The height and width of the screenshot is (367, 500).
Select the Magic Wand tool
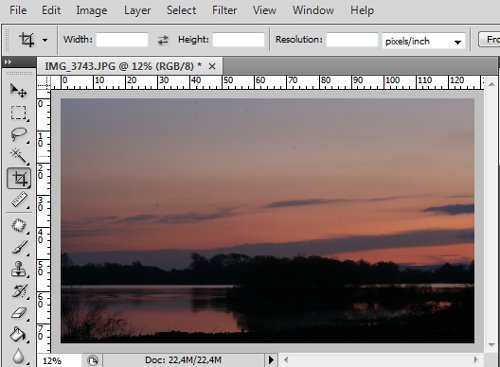click(x=19, y=156)
